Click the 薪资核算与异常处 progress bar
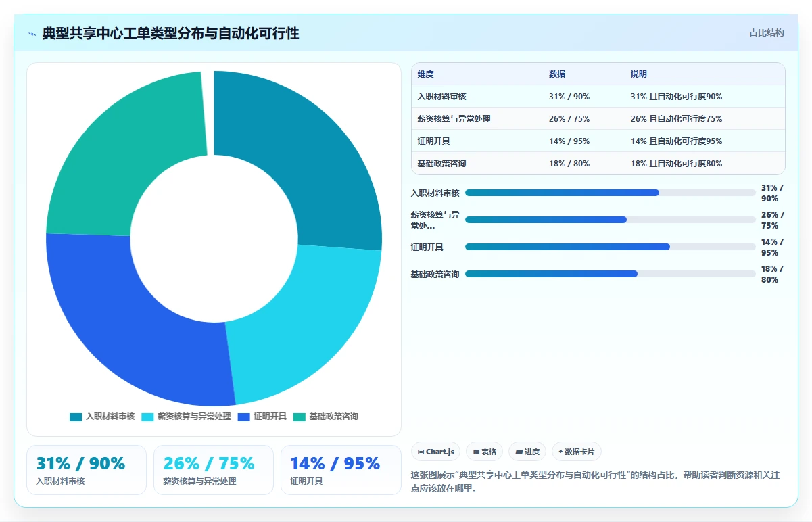 click(x=611, y=220)
